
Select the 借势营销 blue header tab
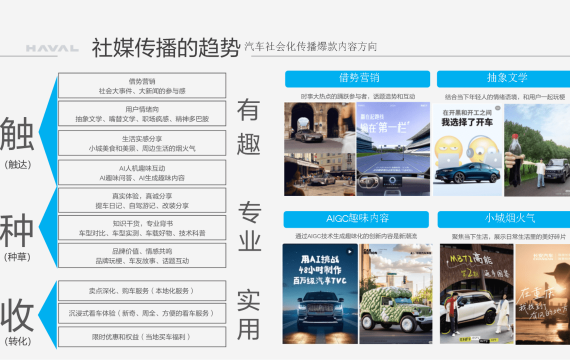click(357, 79)
